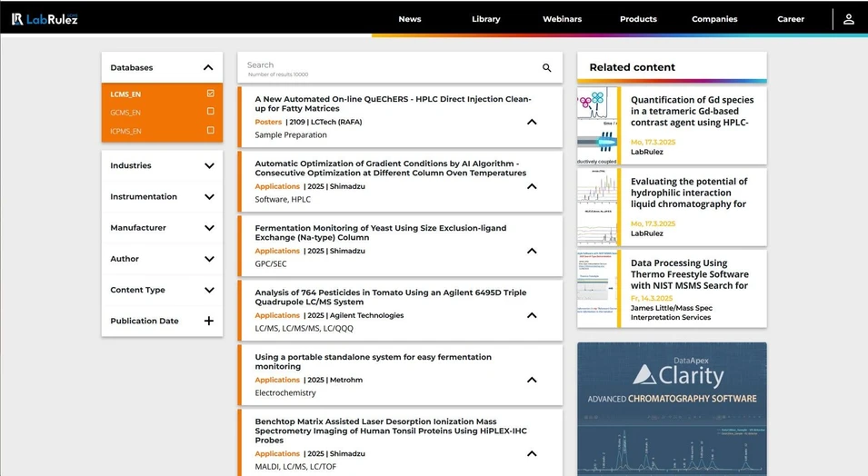Image resolution: width=868 pixels, height=476 pixels.
Task: Toggle chevron on portable standalone system entry
Action: 532,380
